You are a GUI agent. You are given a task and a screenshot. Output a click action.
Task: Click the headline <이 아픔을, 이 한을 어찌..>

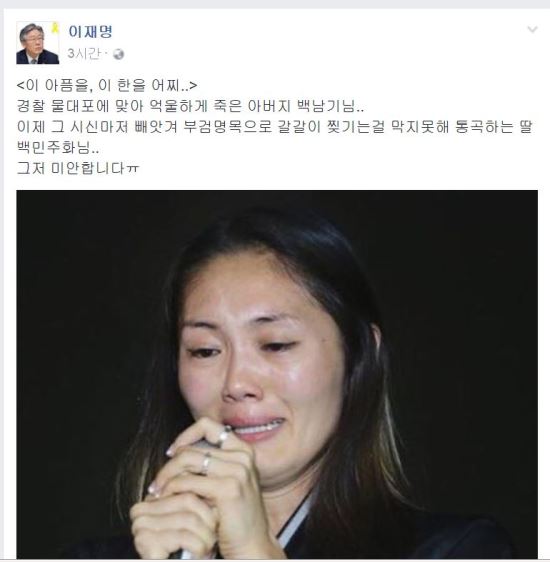click(x=107, y=85)
